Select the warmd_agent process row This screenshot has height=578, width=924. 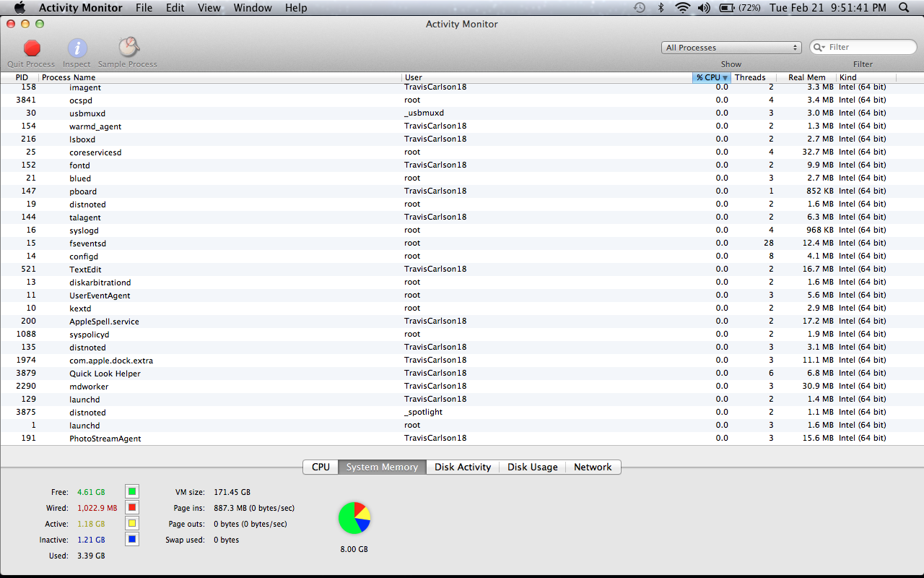462,126
